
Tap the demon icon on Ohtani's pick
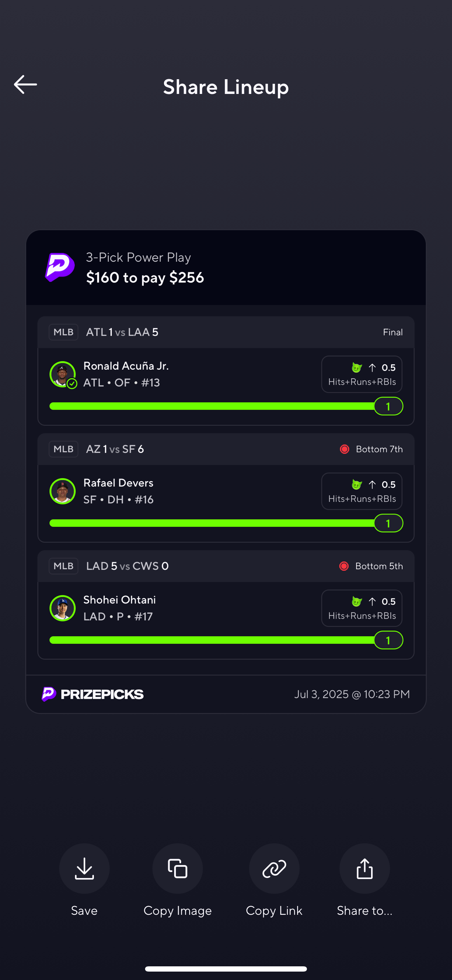pos(356,601)
